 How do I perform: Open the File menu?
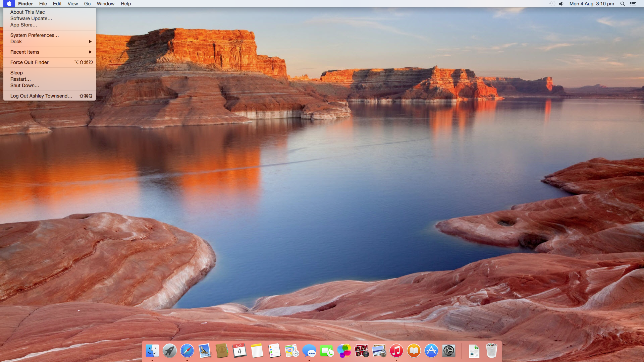[x=43, y=4]
